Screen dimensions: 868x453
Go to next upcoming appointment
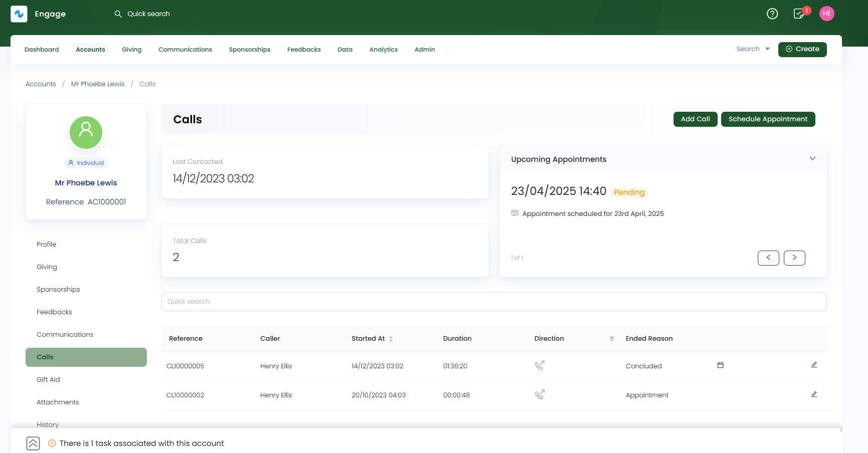click(x=794, y=258)
